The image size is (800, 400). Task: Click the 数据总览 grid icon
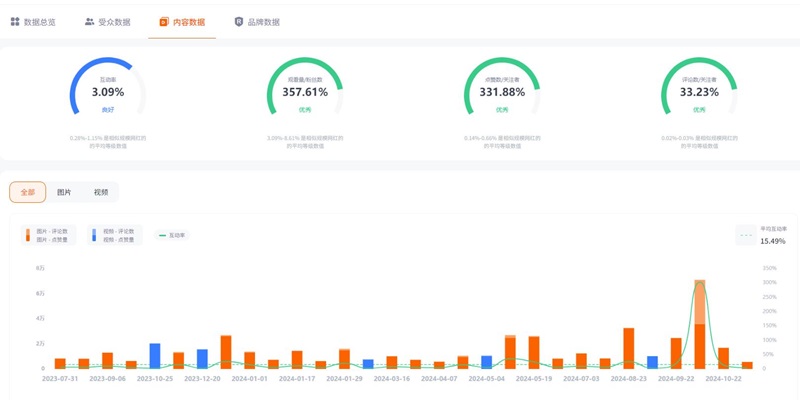[x=15, y=21]
